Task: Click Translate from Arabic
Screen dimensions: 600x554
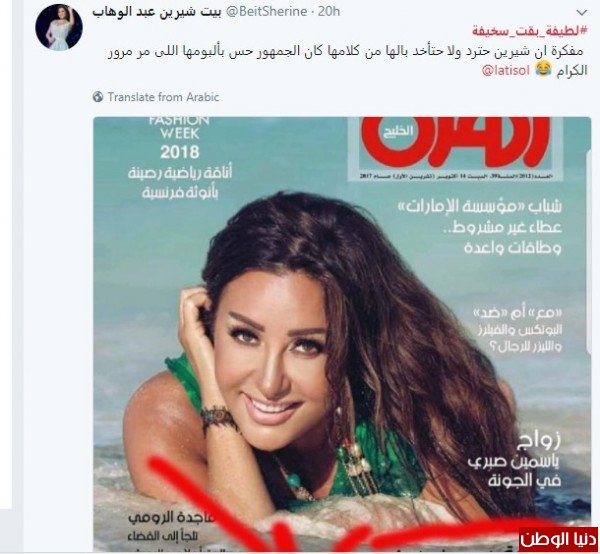Action: click(x=163, y=97)
